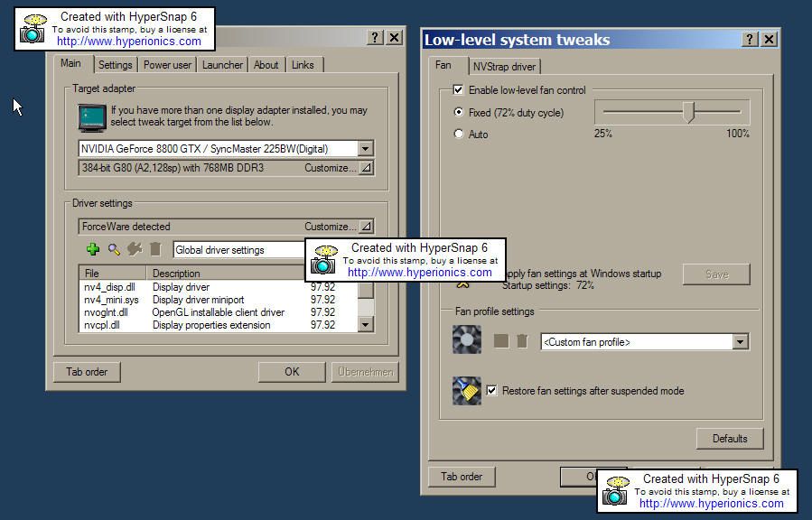Click the Übernehmen button
This screenshot has width=812, height=520.
[365, 372]
